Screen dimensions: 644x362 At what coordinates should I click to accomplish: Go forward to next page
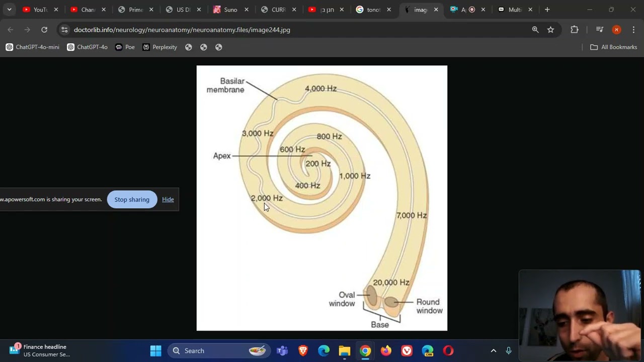27,30
